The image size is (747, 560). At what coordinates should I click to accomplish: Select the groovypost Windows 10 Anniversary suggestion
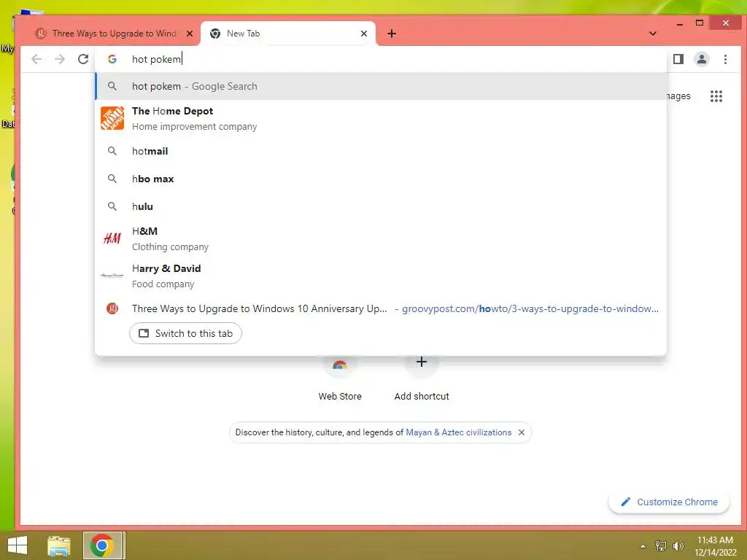coord(381,308)
